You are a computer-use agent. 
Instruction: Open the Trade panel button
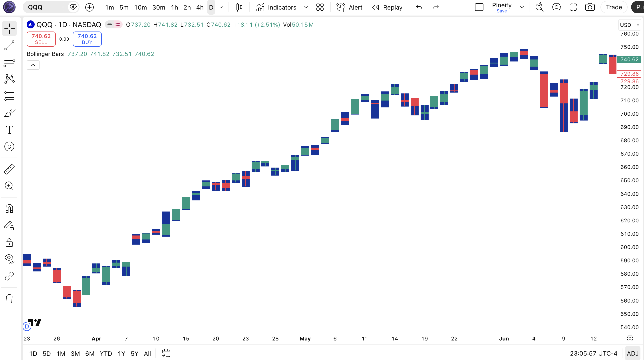coord(614,7)
